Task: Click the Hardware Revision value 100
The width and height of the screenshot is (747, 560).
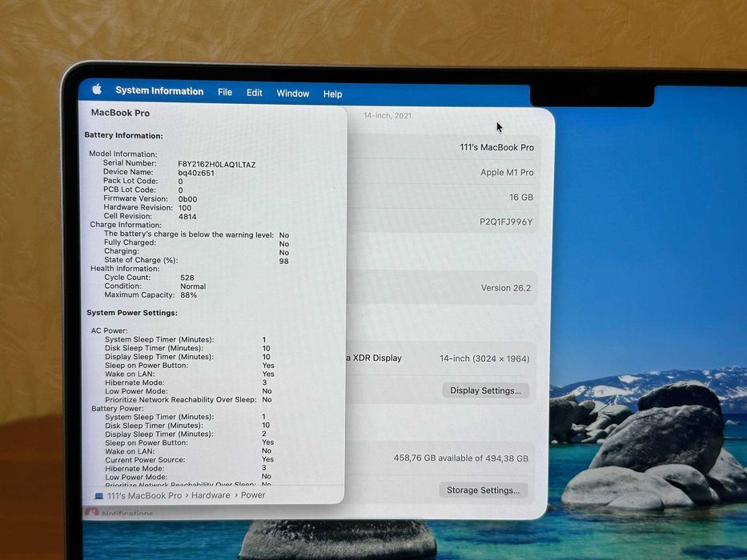Action: [x=185, y=208]
